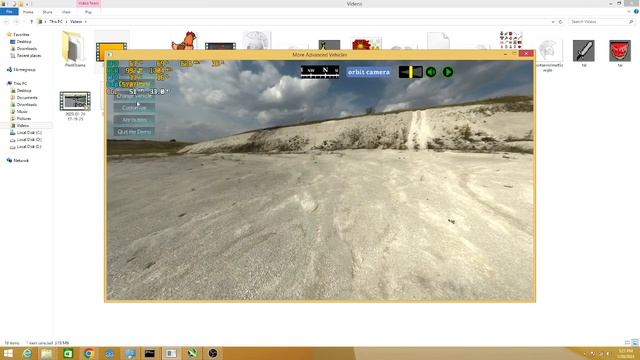Screen dimensions: 640x360
Task: Select Recent places in Favorites
Action: point(29,56)
